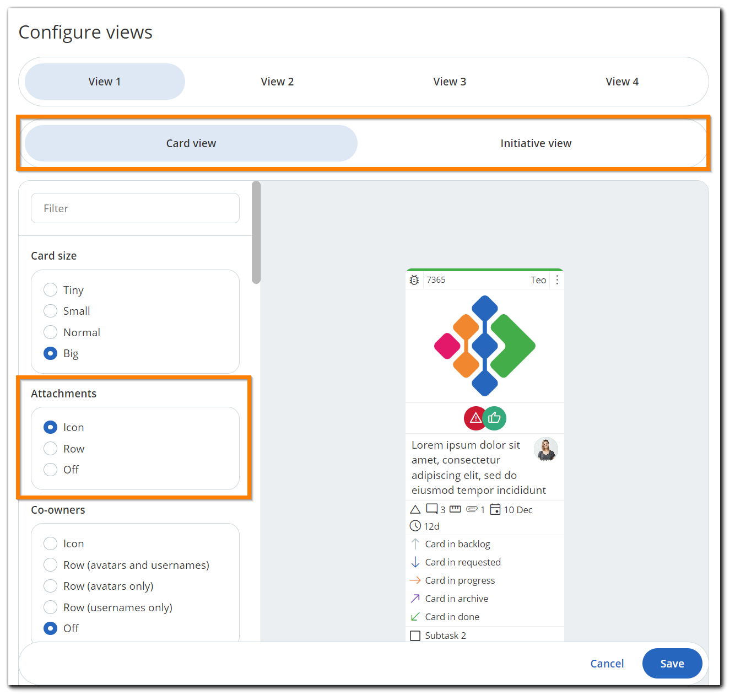Save the view configuration
The image size is (735, 700).
672,664
